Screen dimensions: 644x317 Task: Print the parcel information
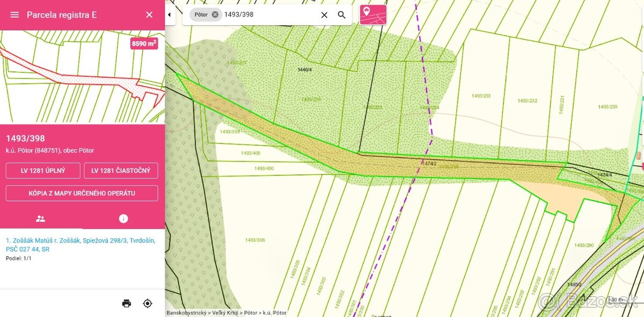tap(127, 304)
